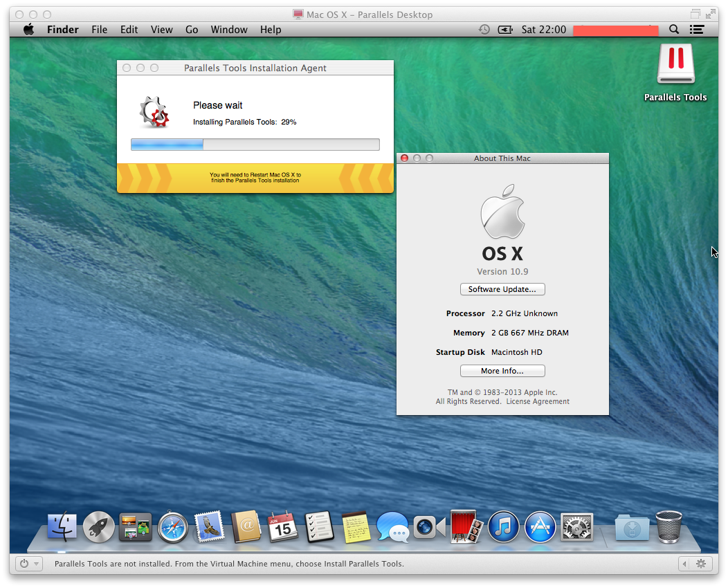Open the Trash in the Dock

pyautogui.click(x=668, y=526)
